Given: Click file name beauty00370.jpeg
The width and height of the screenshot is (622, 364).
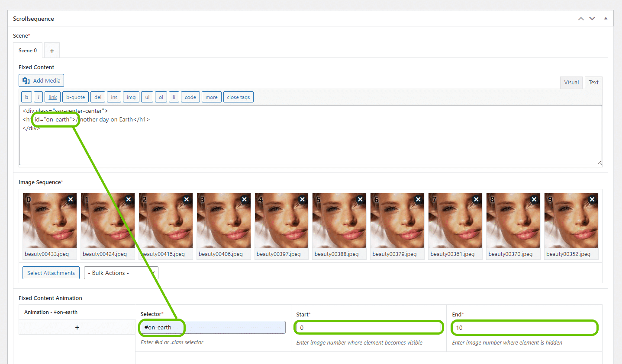Looking at the screenshot, I should pos(510,254).
